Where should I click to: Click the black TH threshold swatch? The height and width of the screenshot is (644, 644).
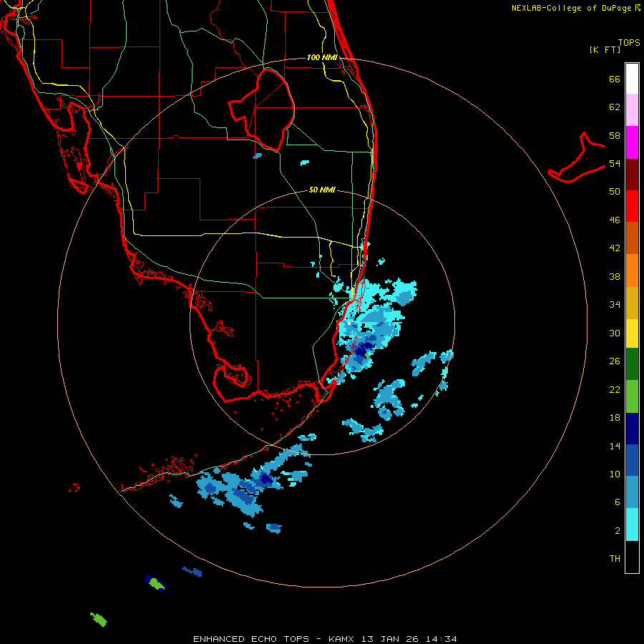tap(632, 557)
